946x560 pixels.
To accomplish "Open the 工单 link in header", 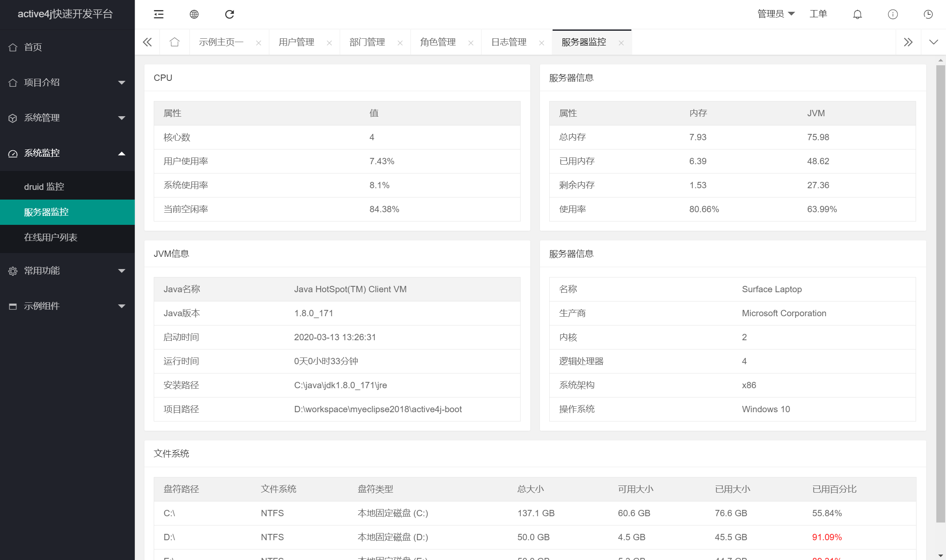I will 818,14.
